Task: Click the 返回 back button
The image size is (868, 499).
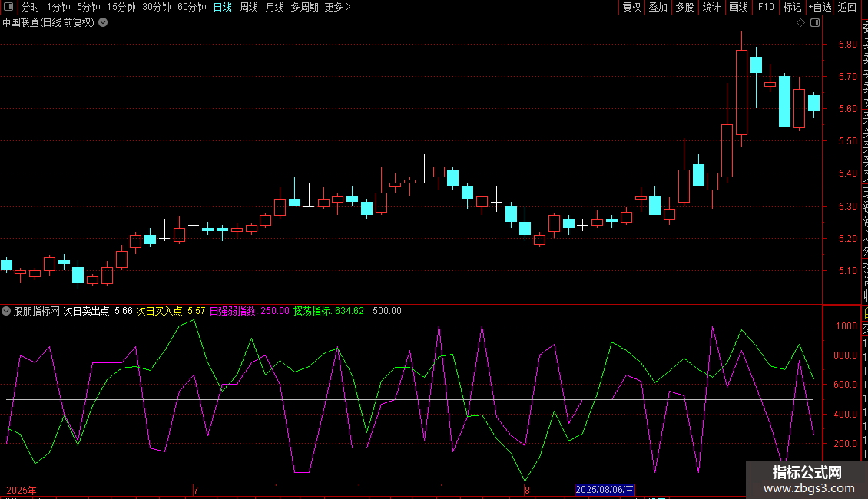Action: [x=847, y=7]
